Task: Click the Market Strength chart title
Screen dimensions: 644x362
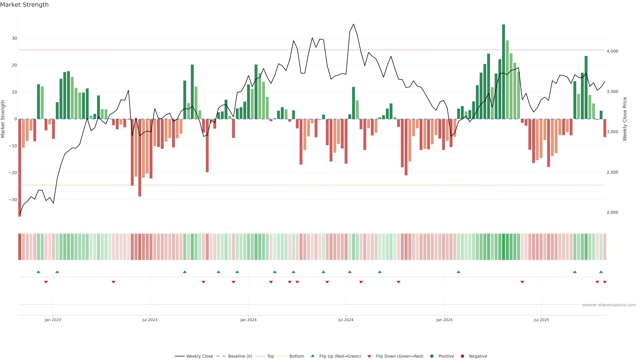Action: coord(24,5)
